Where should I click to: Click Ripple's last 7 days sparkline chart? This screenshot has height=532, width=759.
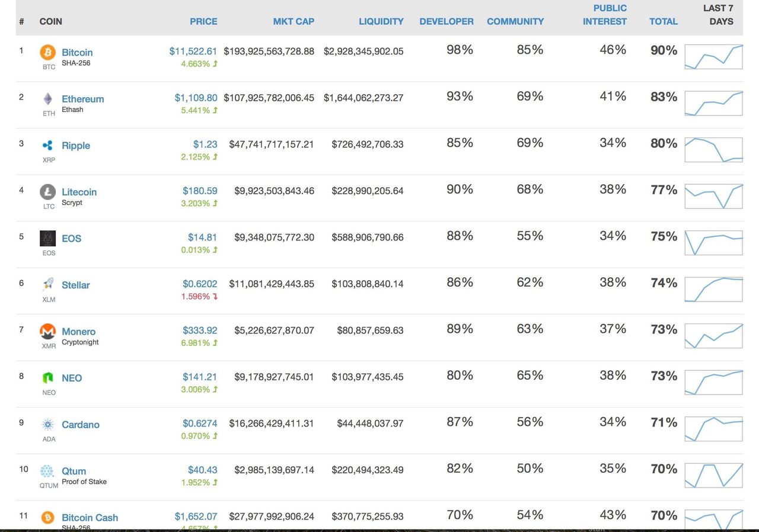713,150
